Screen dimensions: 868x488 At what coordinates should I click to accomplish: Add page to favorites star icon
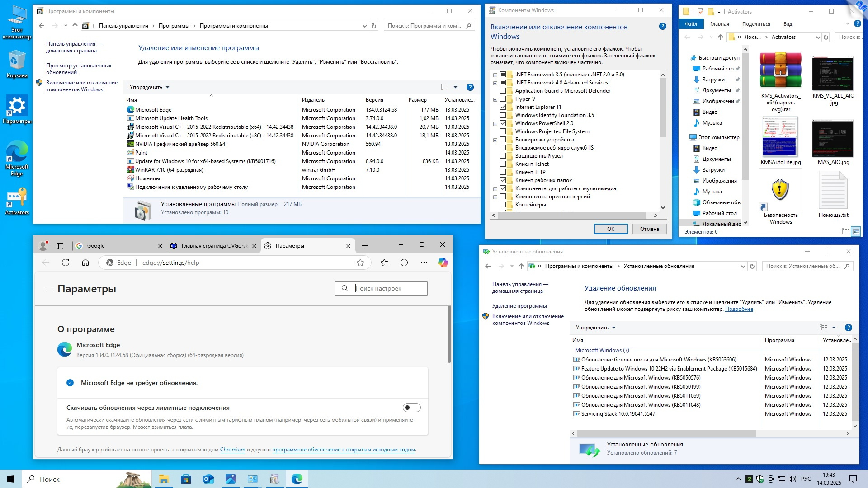[x=360, y=263]
